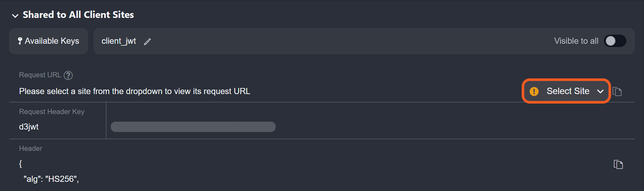Viewport: 644px width, 191px height.
Task: Open the Select Site dropdown
Action: [x=567, y=91]
